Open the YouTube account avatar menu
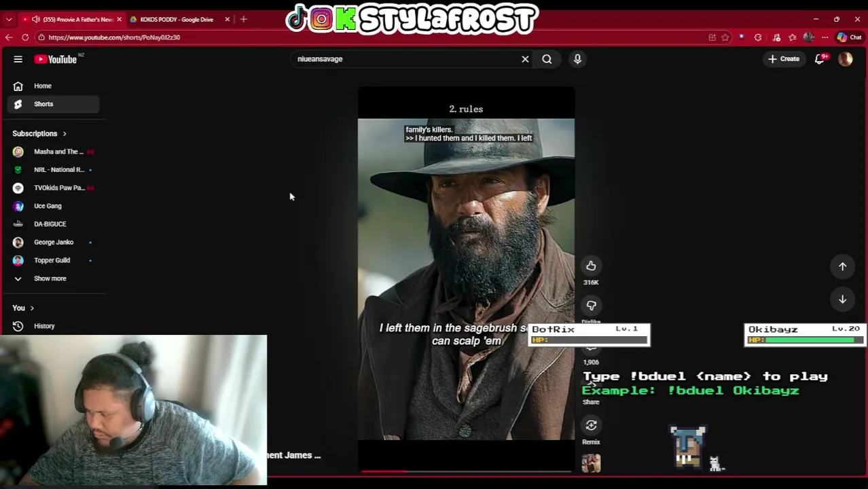Screen dimensions: 868x489 [846, 59]
